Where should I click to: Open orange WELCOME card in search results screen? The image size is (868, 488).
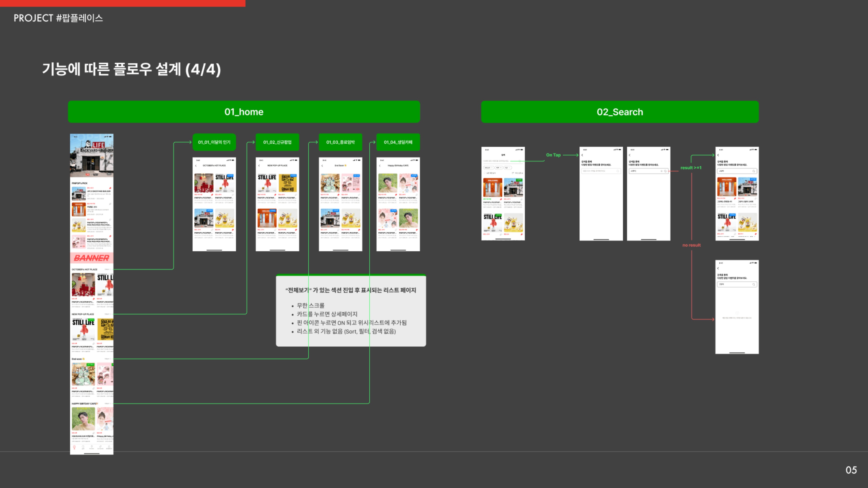pyautogui.click(x=726, y=187)
